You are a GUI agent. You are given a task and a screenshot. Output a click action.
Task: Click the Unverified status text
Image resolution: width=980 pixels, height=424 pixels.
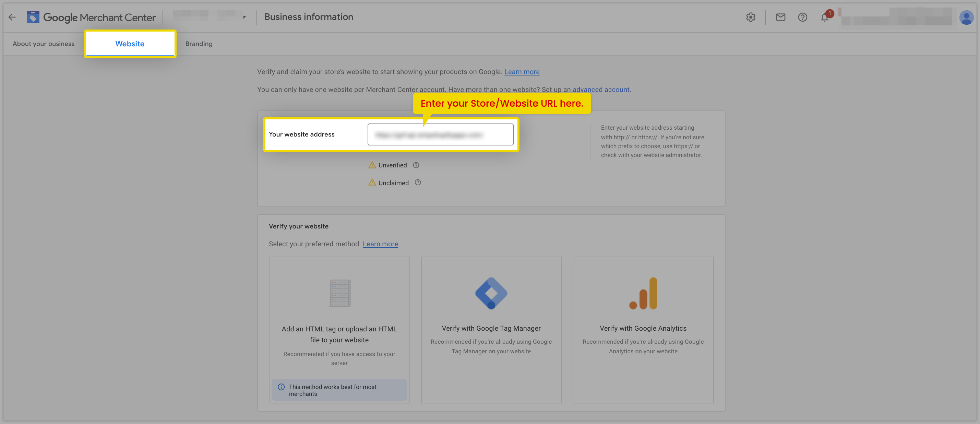click(x=393, y=165)
